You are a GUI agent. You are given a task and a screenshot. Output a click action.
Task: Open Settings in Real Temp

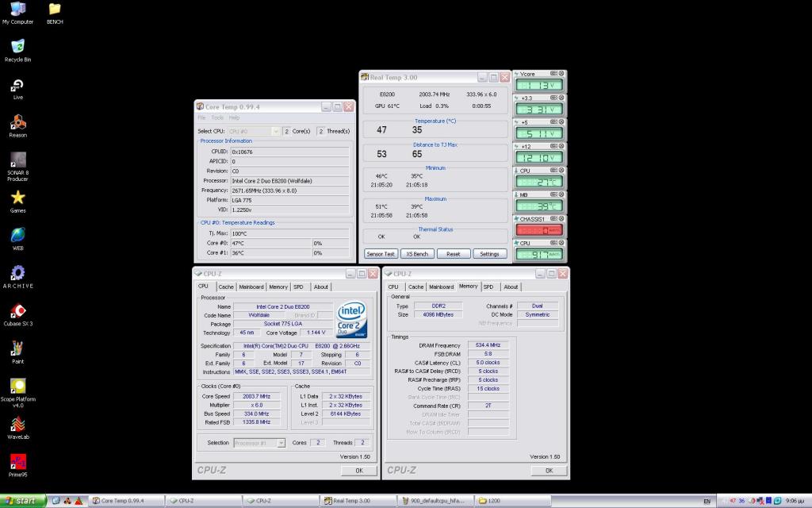click(x=489, y=254)
